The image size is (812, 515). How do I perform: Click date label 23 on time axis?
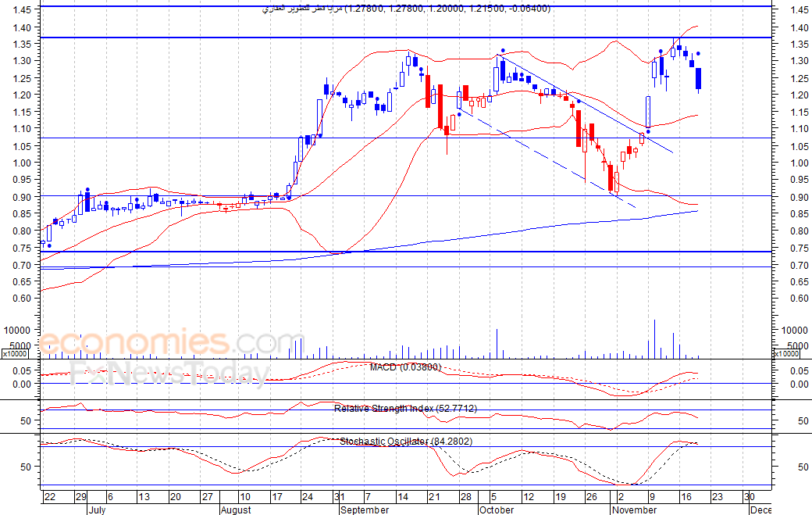pos(718,497)
